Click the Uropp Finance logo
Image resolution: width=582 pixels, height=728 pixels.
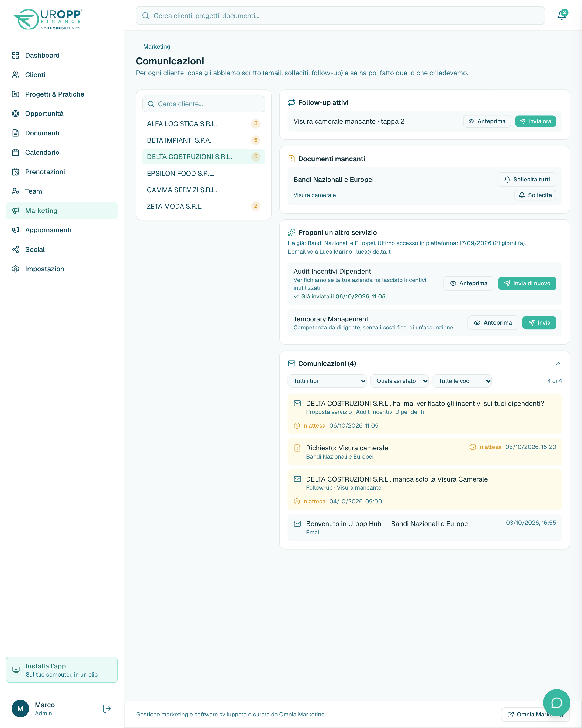(x=48, y=19)
